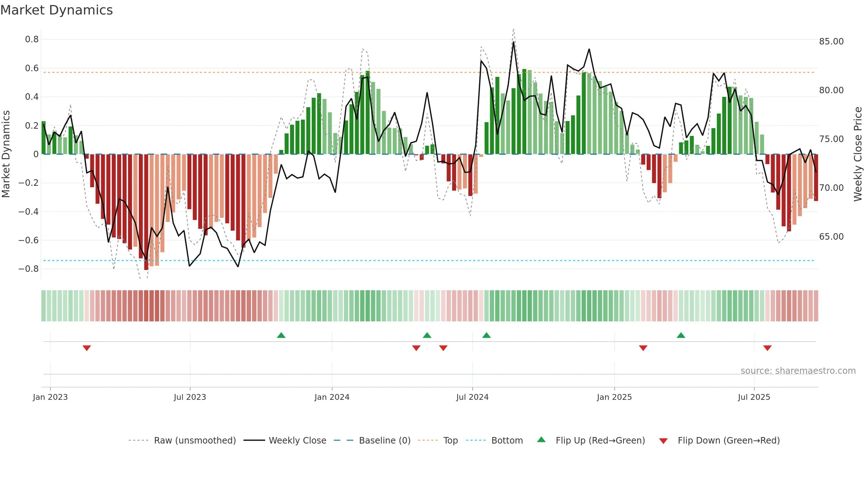Click the Weekly Close Price axis title
The width and height of the screenshot is (868, 488).
(x=858, y=154)
